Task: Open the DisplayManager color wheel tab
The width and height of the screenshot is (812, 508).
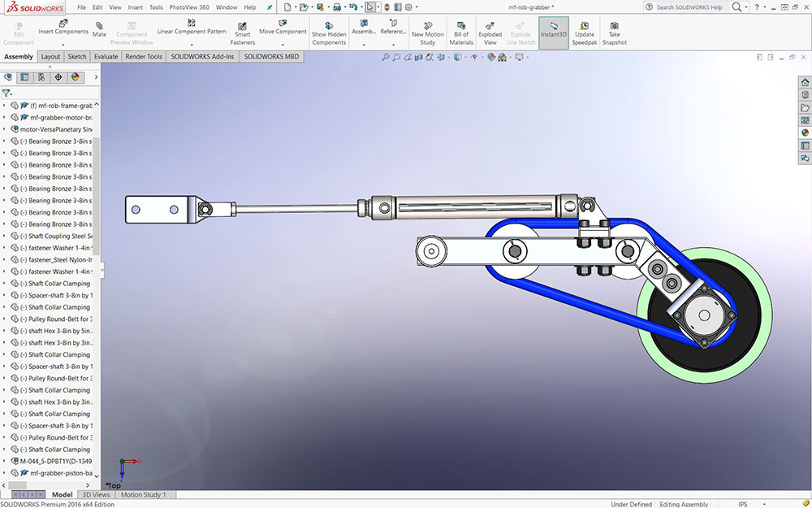Action: tap(75, 77)
